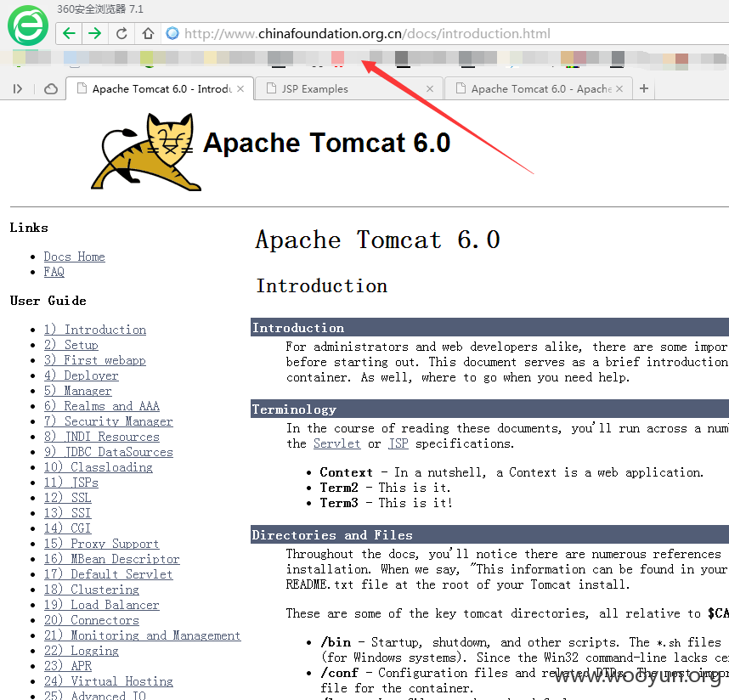729x700 pixels.
Task: Open the 17) Default Servlet link
Action: [108, 574]
